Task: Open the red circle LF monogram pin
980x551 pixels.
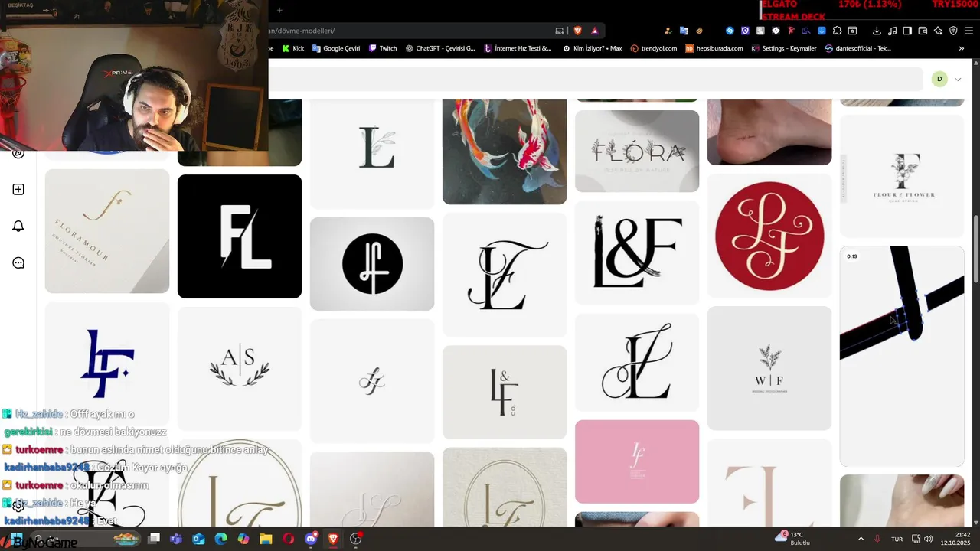Action: [769, 236]
